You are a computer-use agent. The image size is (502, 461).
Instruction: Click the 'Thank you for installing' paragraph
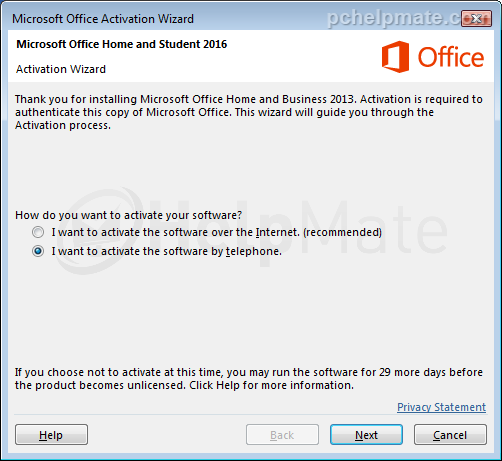249,112
